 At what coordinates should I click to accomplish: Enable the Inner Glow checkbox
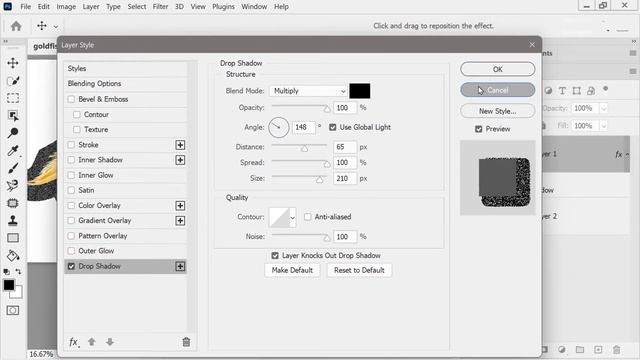[71, 175]
